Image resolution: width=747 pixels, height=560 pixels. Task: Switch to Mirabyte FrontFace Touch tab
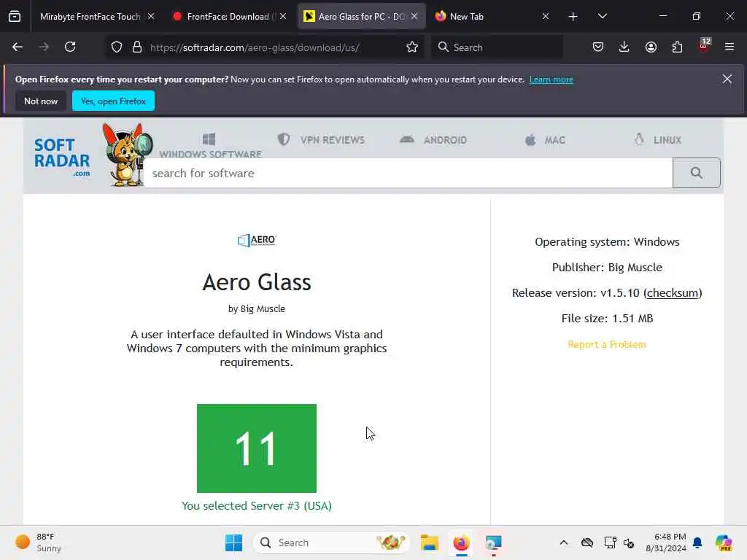(90, 16)
